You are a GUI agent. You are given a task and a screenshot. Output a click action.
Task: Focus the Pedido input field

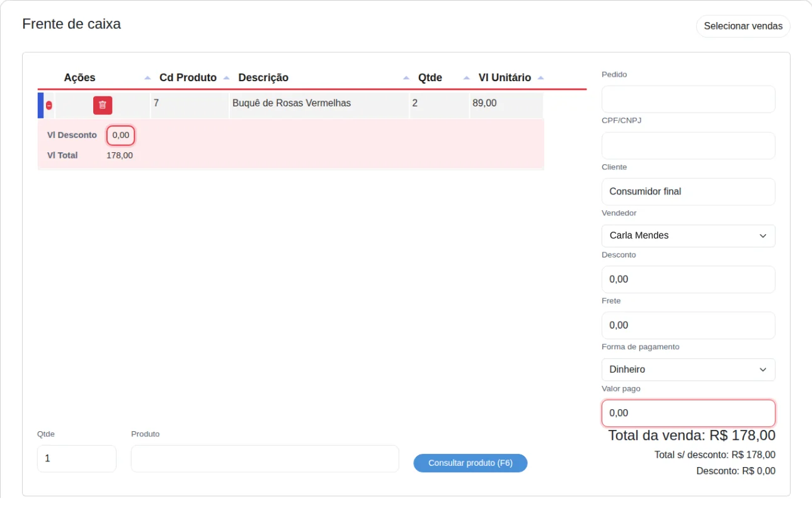688,99
